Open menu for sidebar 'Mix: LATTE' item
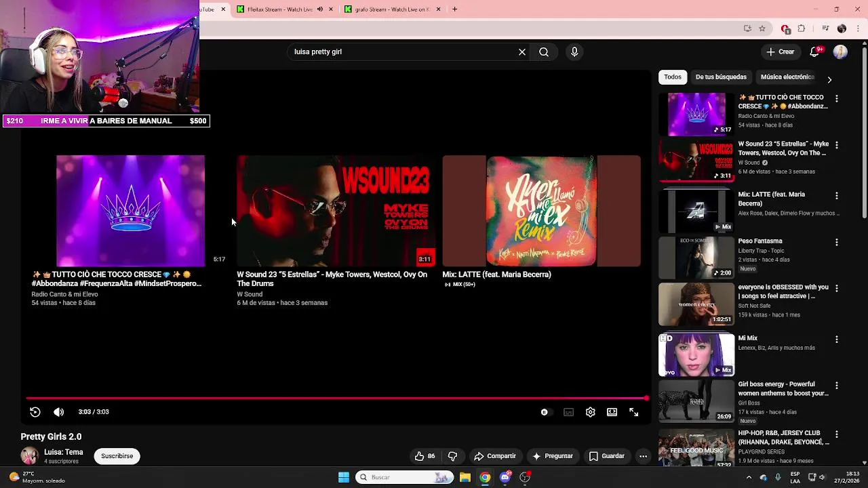Viewport: 868px width, 488px height. pos(837,196)
